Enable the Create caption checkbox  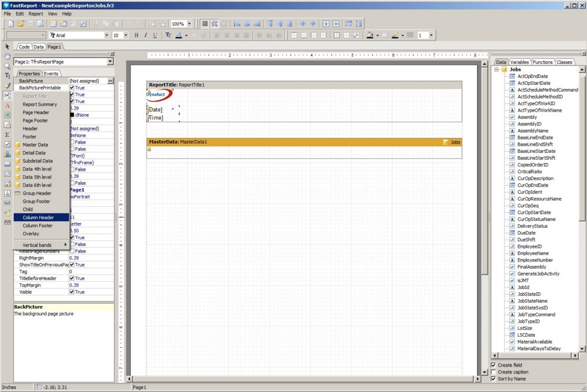(x=493, y=372)
